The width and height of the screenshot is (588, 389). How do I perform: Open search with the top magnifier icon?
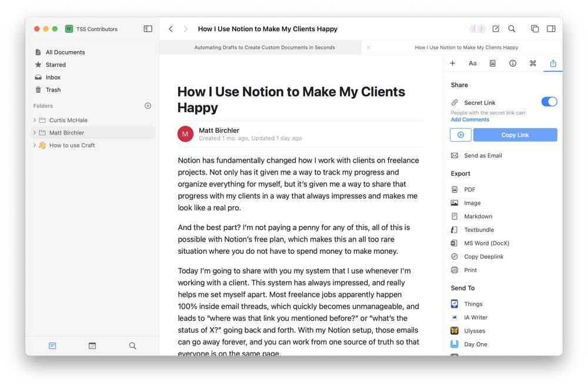(x=512, y=29)
